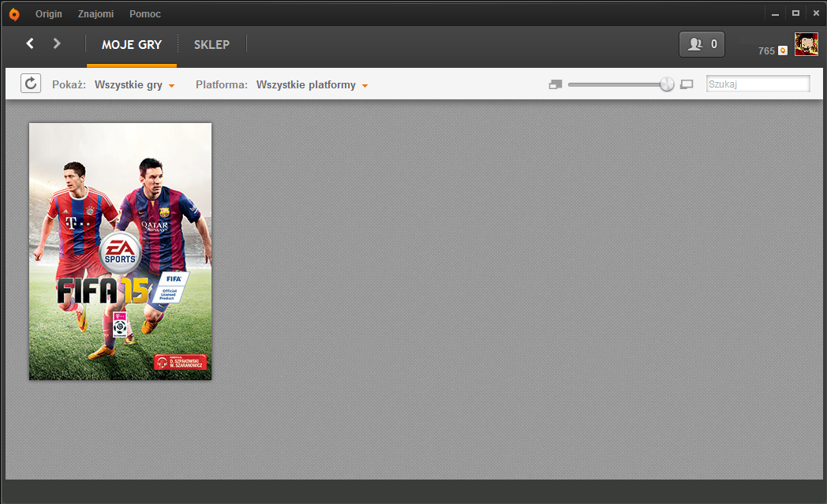Go back with the left arrow

click(x=30, y=43)
